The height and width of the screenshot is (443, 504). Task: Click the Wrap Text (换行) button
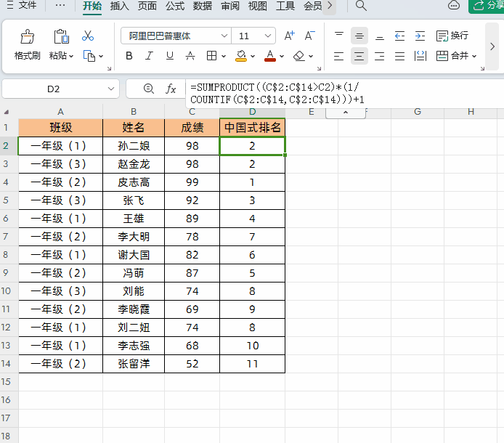tap(452, 36)
